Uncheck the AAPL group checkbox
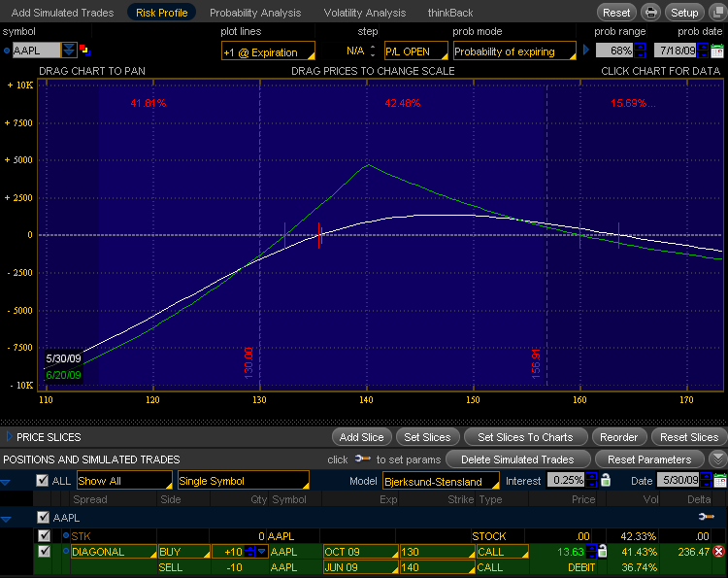 43,518
